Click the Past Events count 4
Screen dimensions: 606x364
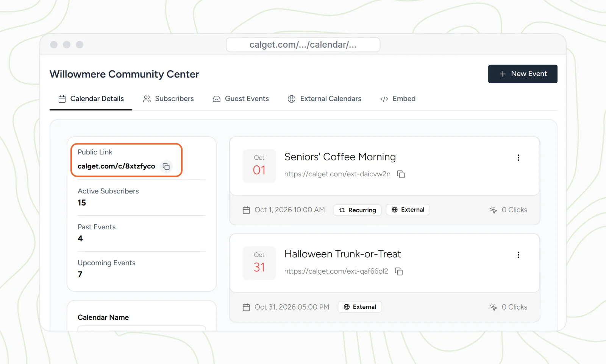click(x=80, y=239)
